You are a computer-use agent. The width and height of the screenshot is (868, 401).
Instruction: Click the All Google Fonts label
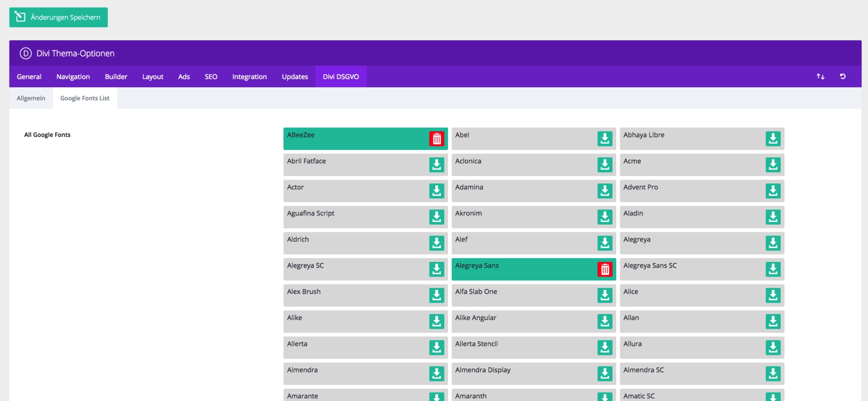[47, 135]
